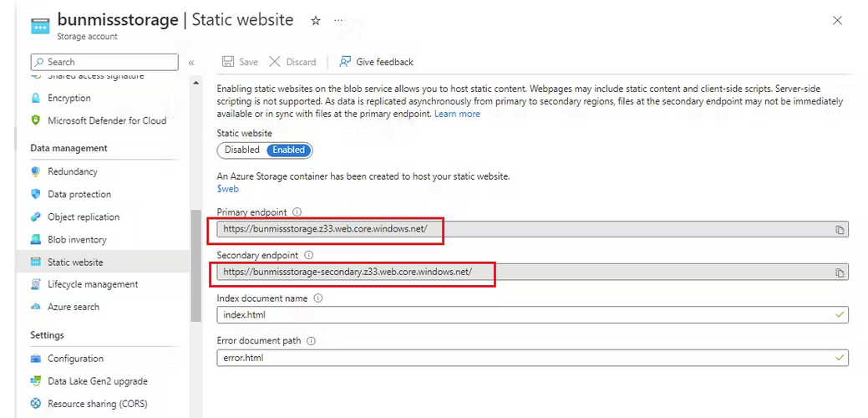Click the Defender for Cloud shield icon
Image resolution: width=868 pixels, height=418 pixels.
pyautogui.click(x=36, y=120)
